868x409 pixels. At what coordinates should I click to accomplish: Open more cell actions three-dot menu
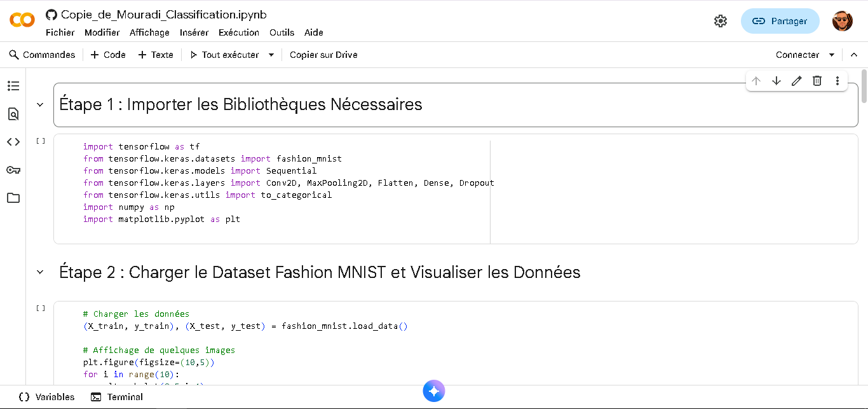coord(837,81)
